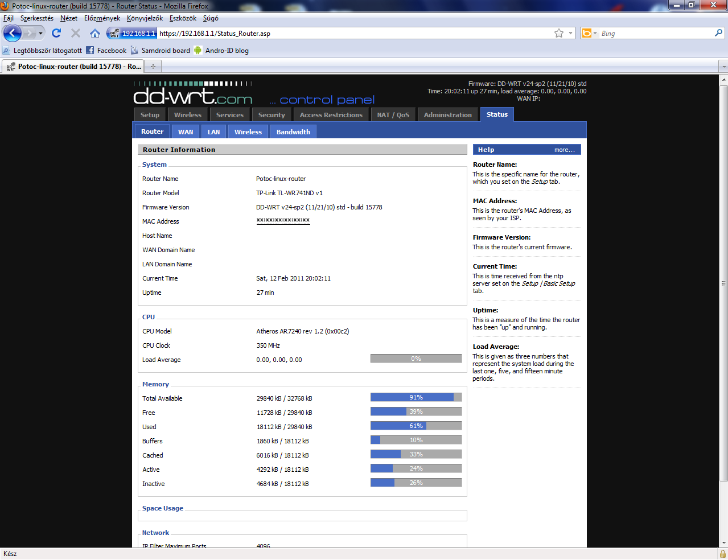728x560 pixels.
Task: Click the padlock icon in status bar
Action: (723, 554)
